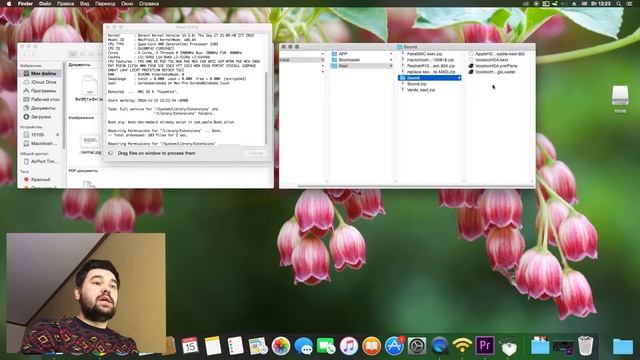The height and width of the screenshot is (360, 640).
Task: Open Calendar in the Dock
Action: (x=190, y=346)
